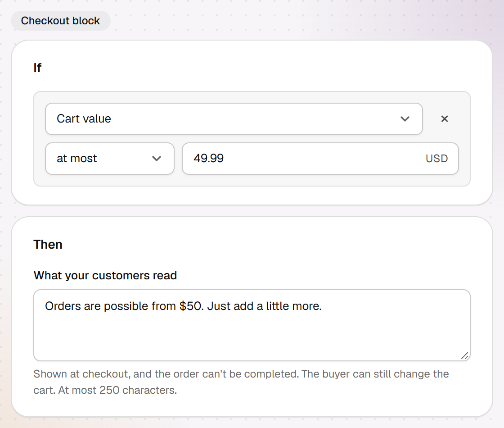The width and height of the screenshot is (504, 428).
Task: Click the customer message text area
Action: point(252,325)
